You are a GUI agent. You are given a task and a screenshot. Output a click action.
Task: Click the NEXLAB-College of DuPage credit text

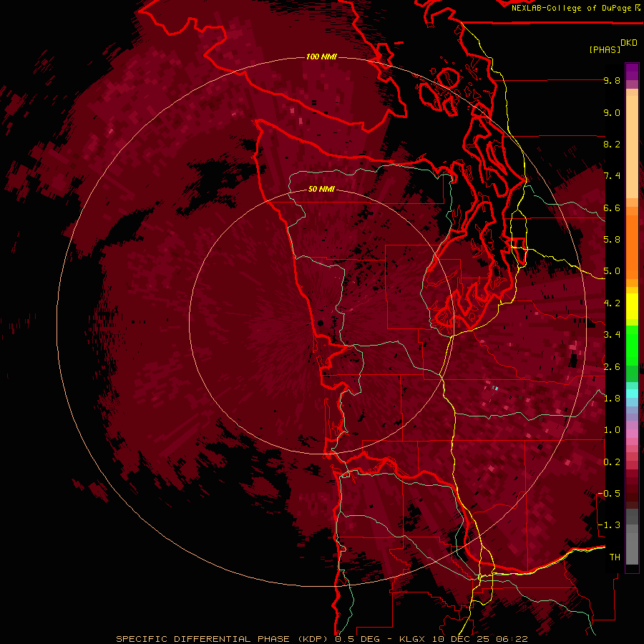click(576, 8)
